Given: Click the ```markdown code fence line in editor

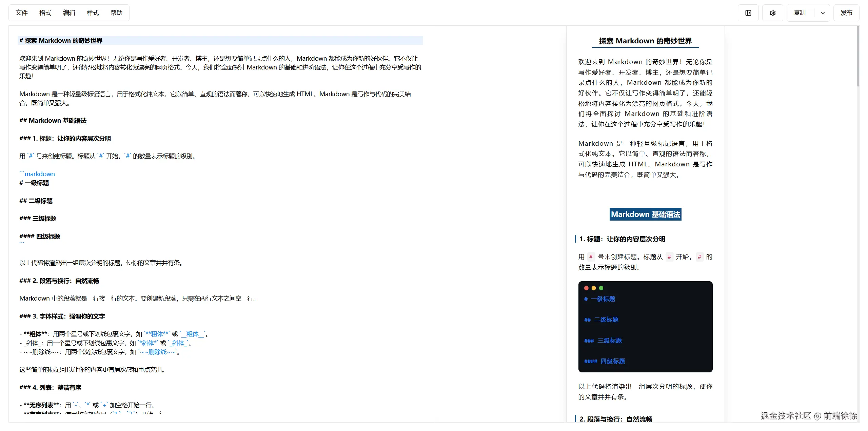Looking at the screenshot, I should [37, 174].
